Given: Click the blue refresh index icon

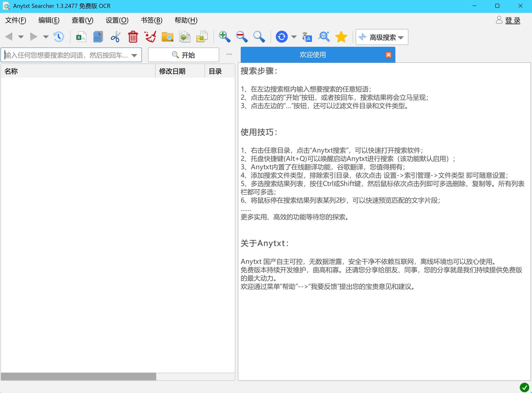Looking at the screenshot, I should click(x=281, y=37).
